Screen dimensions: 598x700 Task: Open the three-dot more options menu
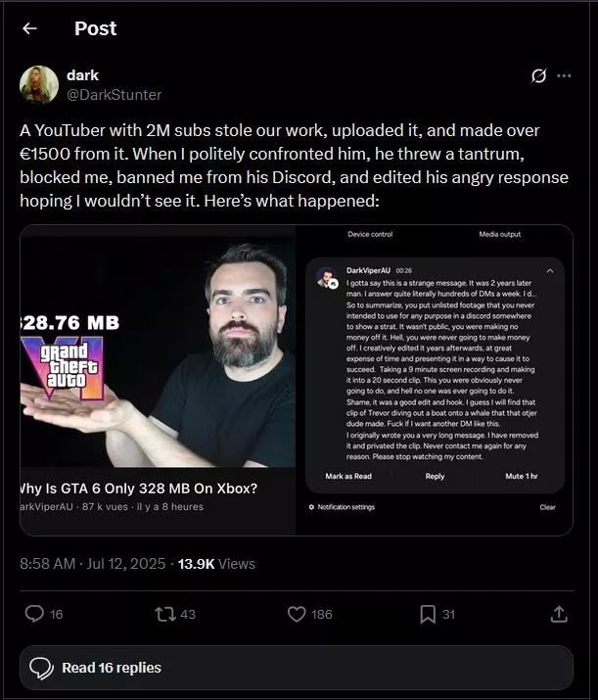point(564,76)
